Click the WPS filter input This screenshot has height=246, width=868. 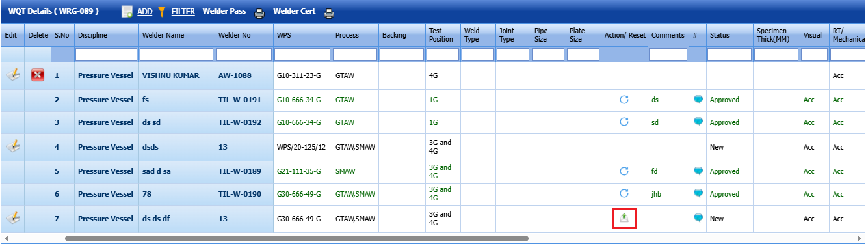click(303, 55)
